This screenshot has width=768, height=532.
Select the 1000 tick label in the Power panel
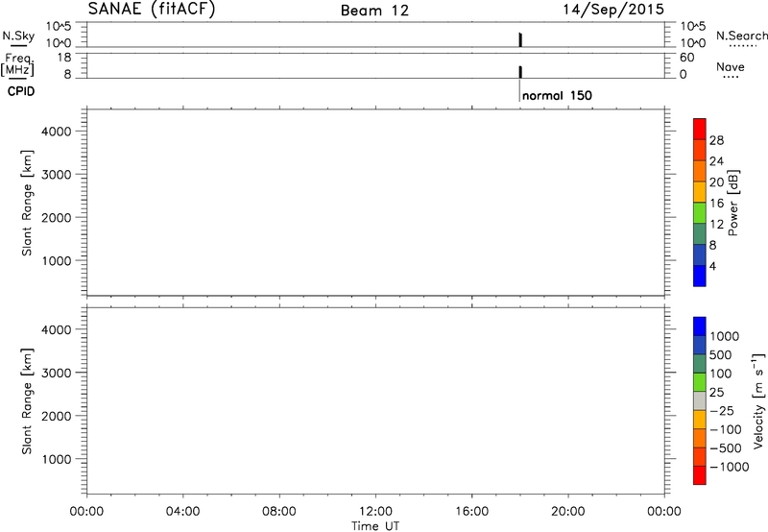pos(57,260)
